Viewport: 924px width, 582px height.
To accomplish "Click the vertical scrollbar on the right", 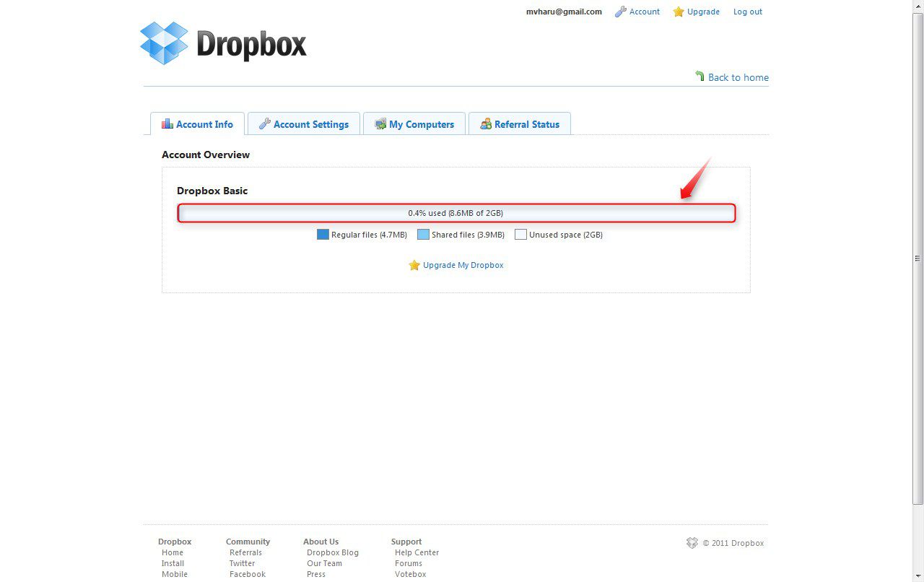I will [x=918, y=258].
